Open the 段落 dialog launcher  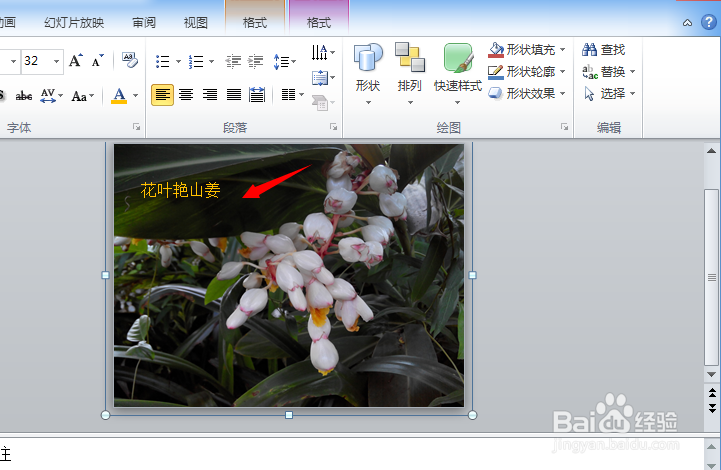coord(333,127)
